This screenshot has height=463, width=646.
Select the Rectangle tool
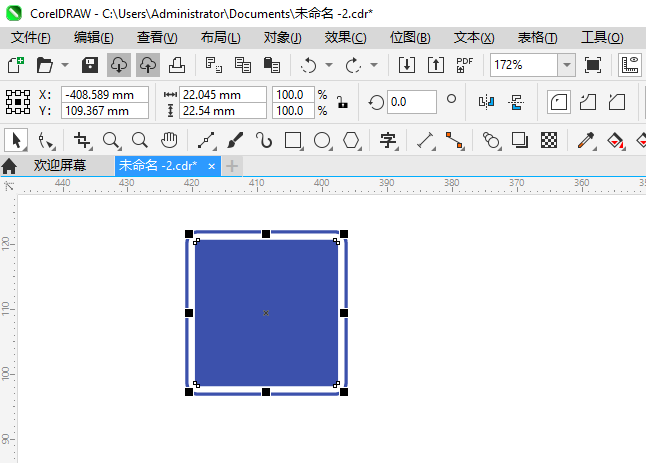point(293,140)
